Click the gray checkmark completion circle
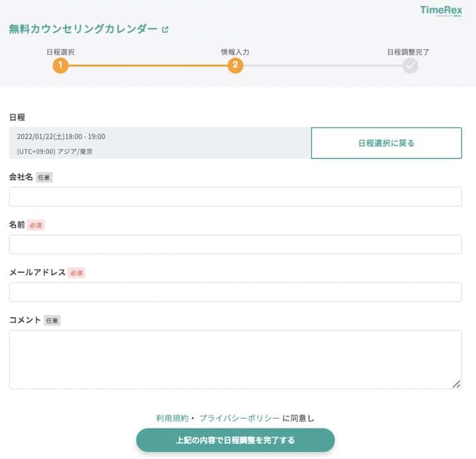This screenshot has height=459, width=476. [x=411, y=65]
